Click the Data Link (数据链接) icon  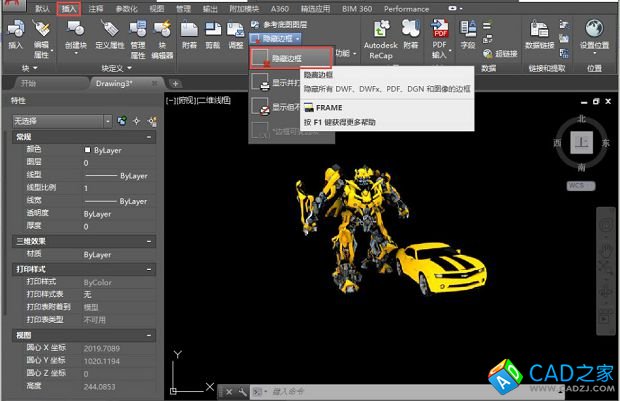point(540,31)
